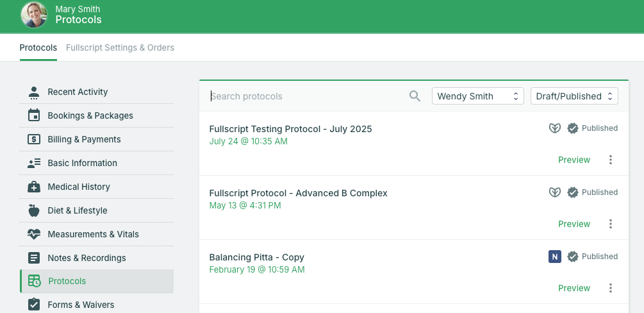Viewport: 644px width, 313px height.
Task: Open three-dot menu for Balancing Pitta - Copy
Action: click(610, 288)
